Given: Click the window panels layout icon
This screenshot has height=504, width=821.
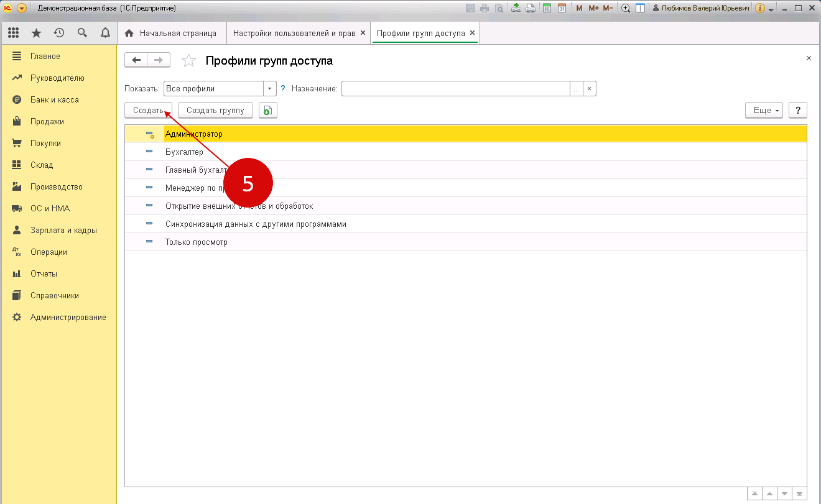Looking at the screenshot, I should [x=639, y=8].
